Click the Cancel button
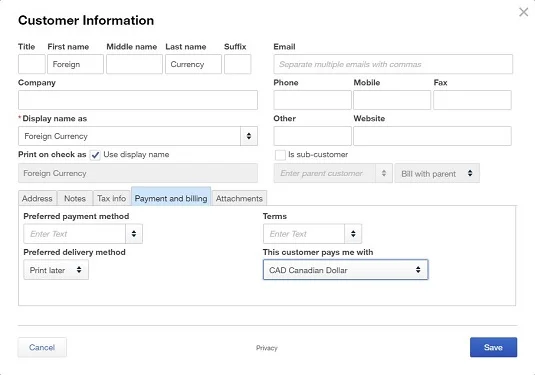 point(42,347)
